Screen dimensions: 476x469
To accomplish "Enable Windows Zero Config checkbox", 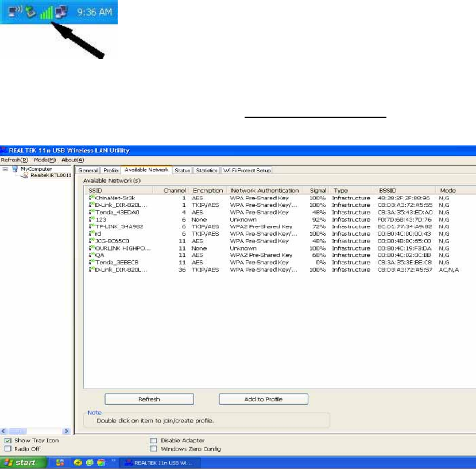I will (154, 449).
